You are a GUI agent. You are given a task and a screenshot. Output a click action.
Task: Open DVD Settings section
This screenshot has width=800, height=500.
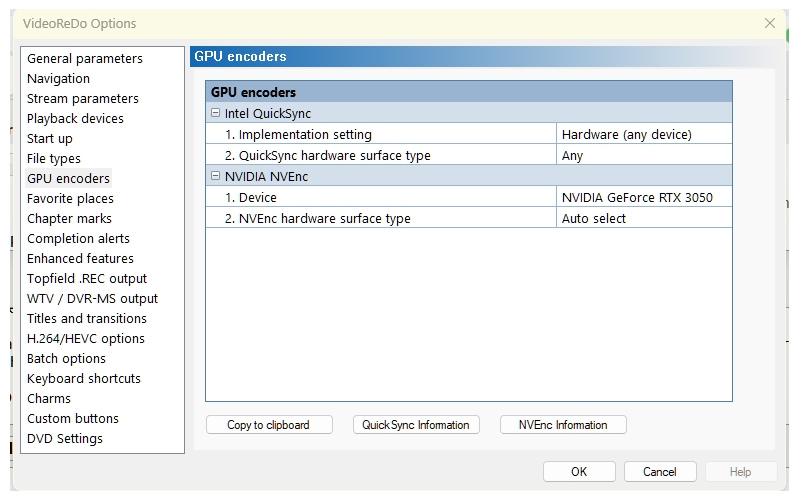coord(65,439)
